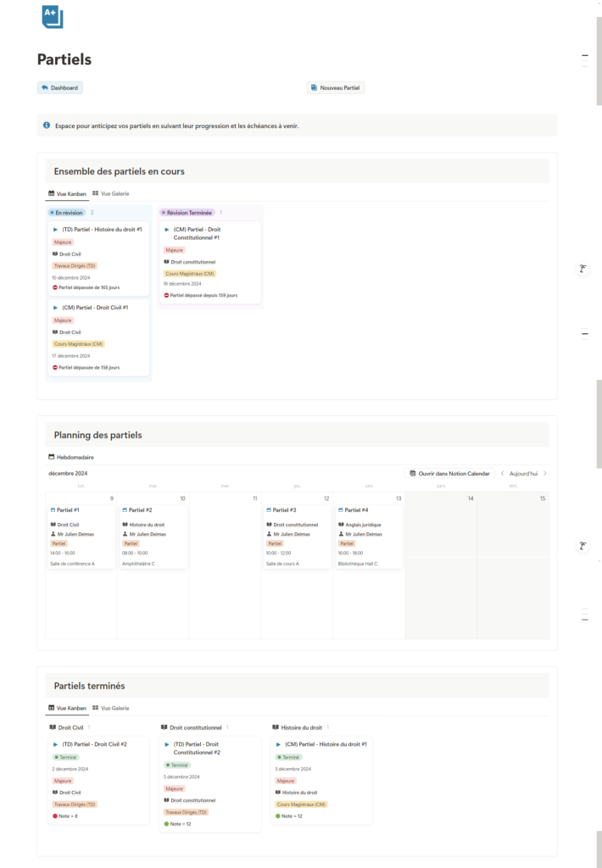Switch to Vue Galerie under Partiels terminés
The image size is (602, 868).
(110, 708)
